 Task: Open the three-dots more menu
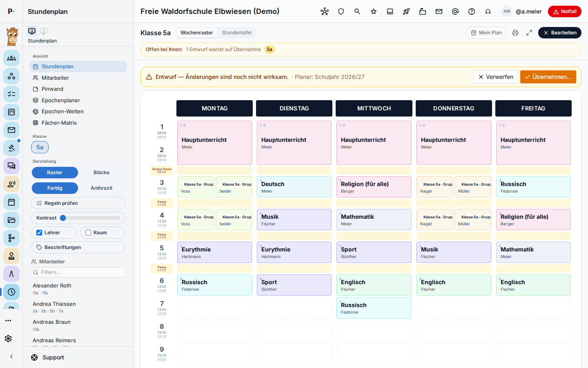click(8, 321)
